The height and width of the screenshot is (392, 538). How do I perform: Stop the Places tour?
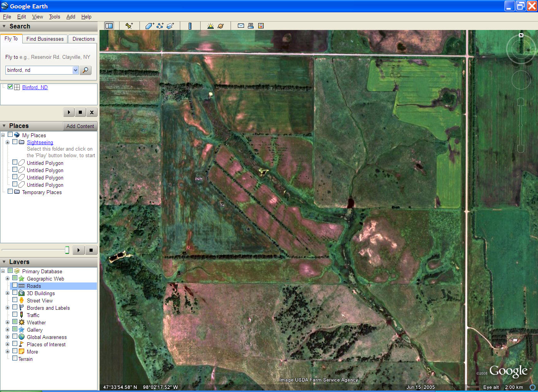tap(91, 250)
